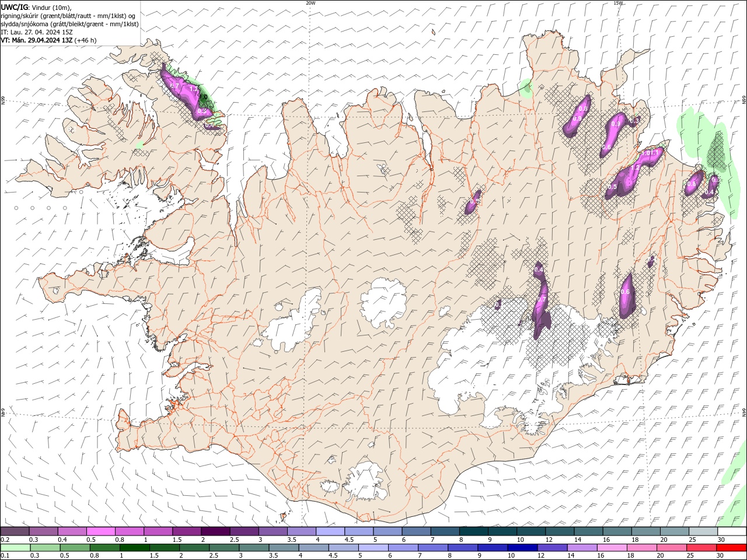Click the palest green 0.1 swatch

(x=15, y=548)
